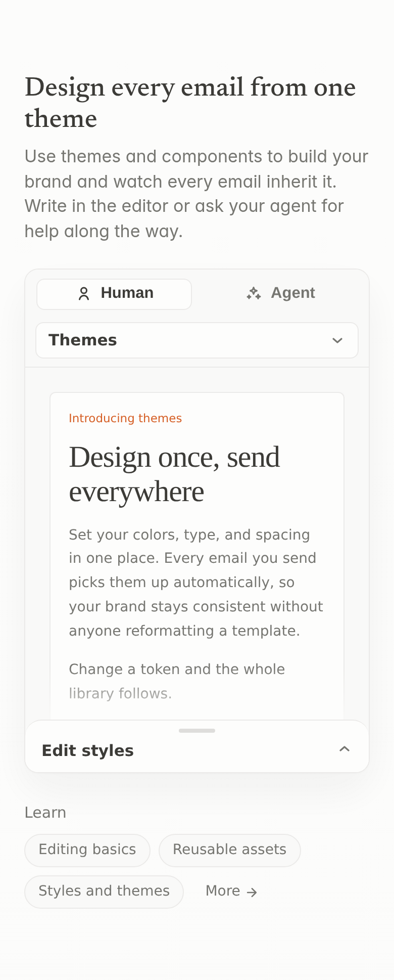
Task: Switch to the Agent tab
Action: coord(280,294)
